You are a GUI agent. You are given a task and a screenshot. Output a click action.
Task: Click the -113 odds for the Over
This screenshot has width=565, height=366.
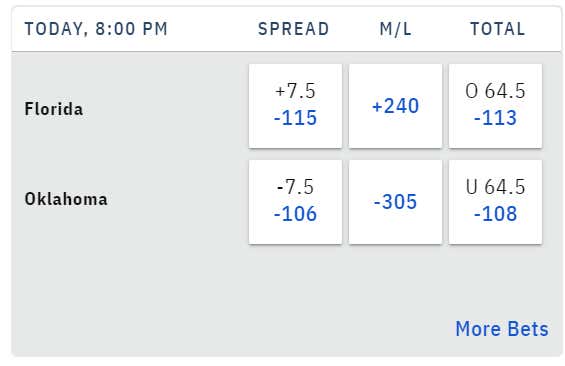point(495,118)
